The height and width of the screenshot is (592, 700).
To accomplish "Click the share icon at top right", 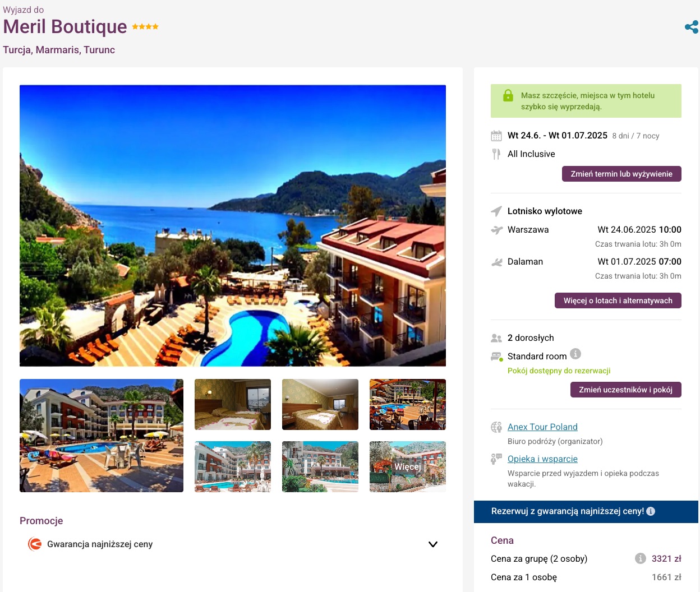I will 692,27.
